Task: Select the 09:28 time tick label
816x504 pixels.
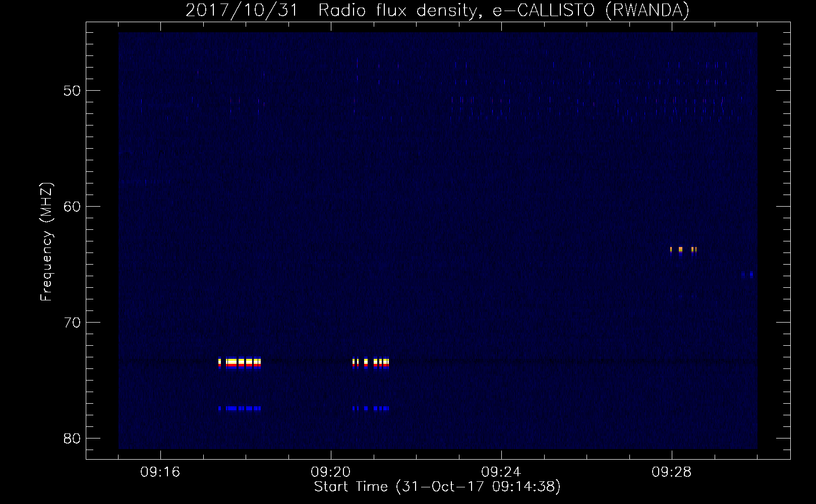Action: (672, 472)
